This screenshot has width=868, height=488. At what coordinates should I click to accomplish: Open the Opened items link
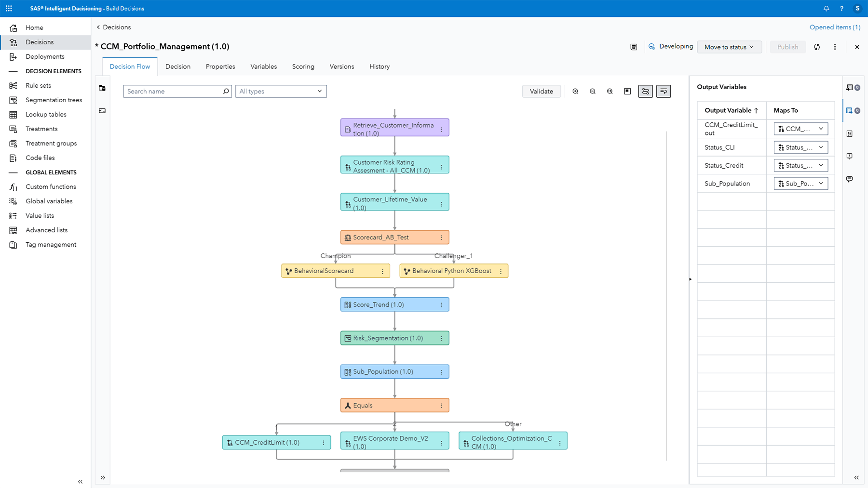tap(834, 27)
